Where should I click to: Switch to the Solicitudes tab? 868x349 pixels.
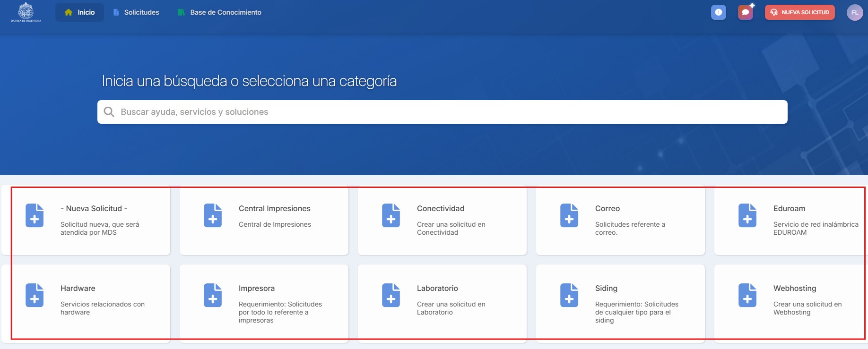pyautogui.click(x=136, y=12)
